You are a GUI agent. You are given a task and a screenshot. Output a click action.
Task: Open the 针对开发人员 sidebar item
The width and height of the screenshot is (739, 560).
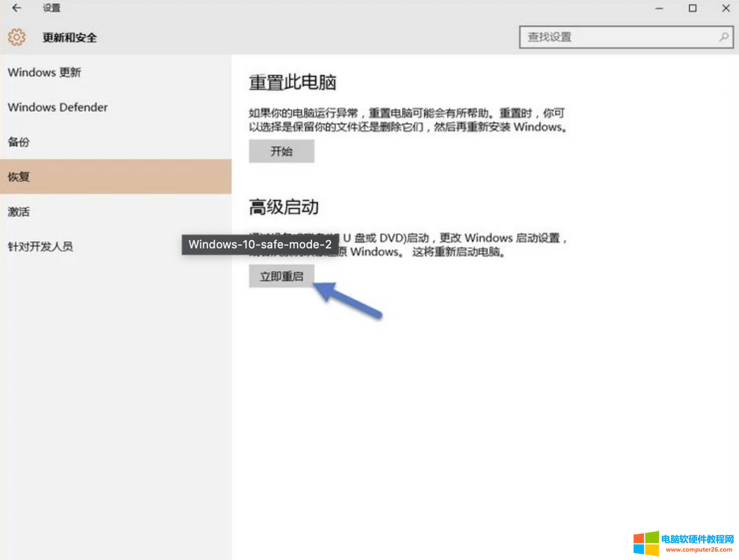115,246
